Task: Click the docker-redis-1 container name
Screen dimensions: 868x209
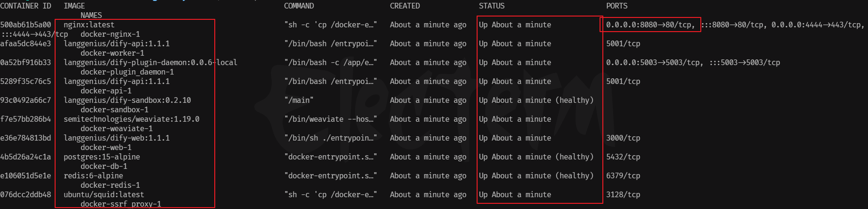Action: point(110,185)
